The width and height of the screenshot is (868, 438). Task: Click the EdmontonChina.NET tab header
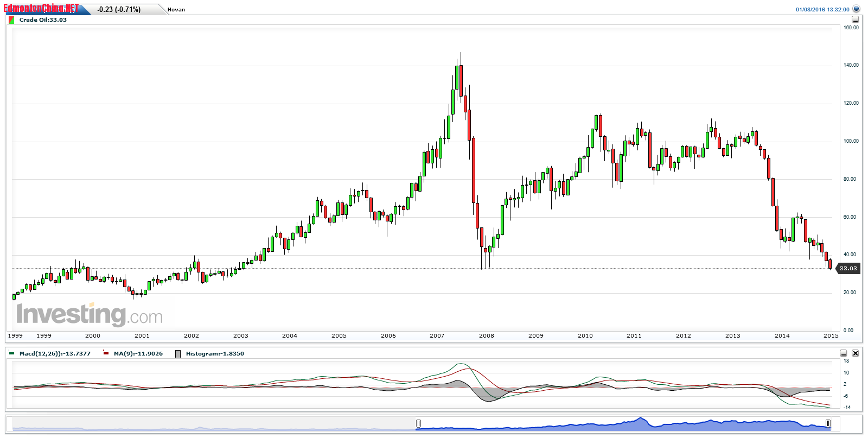click(x=41, y=9)
